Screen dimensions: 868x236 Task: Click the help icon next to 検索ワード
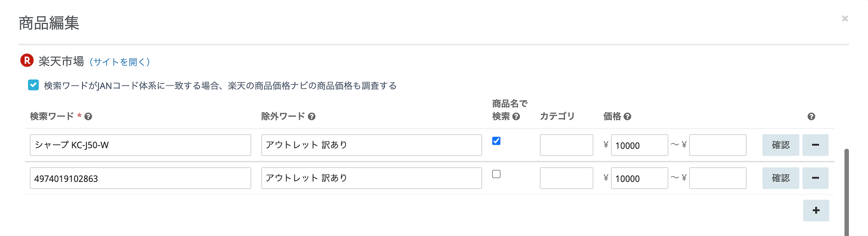coord(89,117)
